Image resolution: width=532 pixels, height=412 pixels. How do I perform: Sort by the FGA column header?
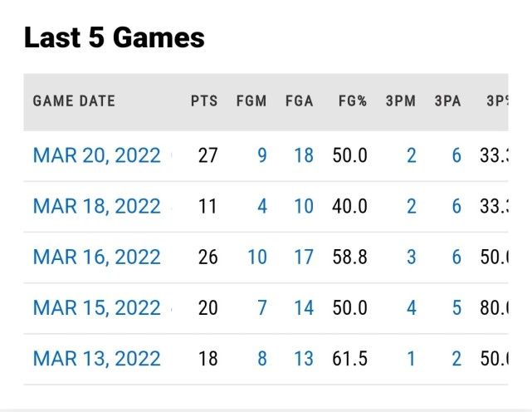tap(299, 101)
